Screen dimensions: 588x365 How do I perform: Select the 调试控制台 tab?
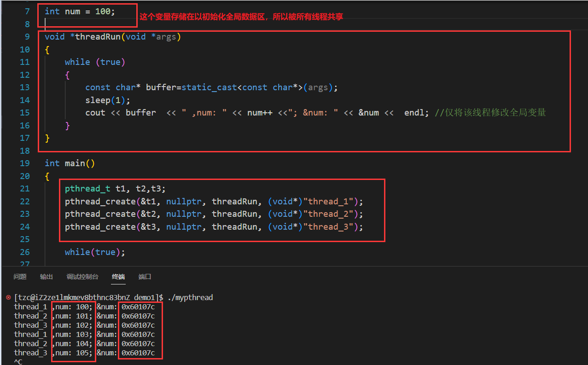coord(82,277)
